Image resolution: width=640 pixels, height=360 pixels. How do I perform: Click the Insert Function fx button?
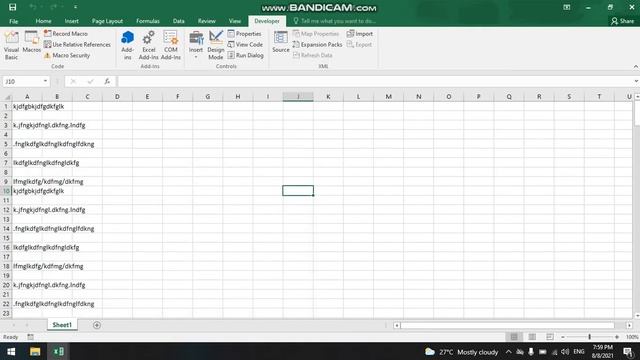coord(107,81)
